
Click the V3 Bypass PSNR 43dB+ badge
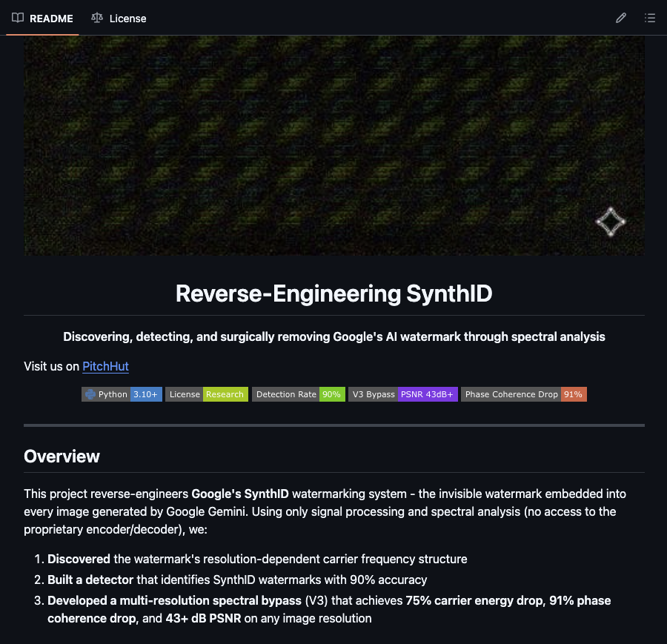pos(403,394)
